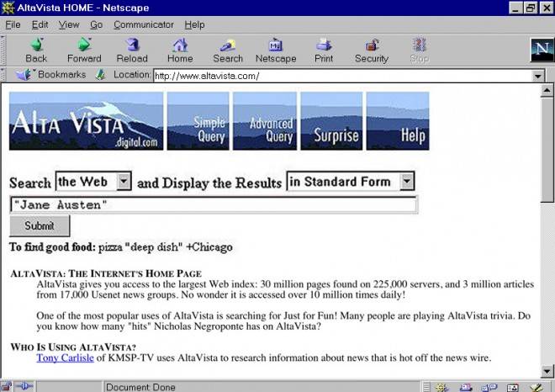Open Address Book component bar icon

point(513,388)
